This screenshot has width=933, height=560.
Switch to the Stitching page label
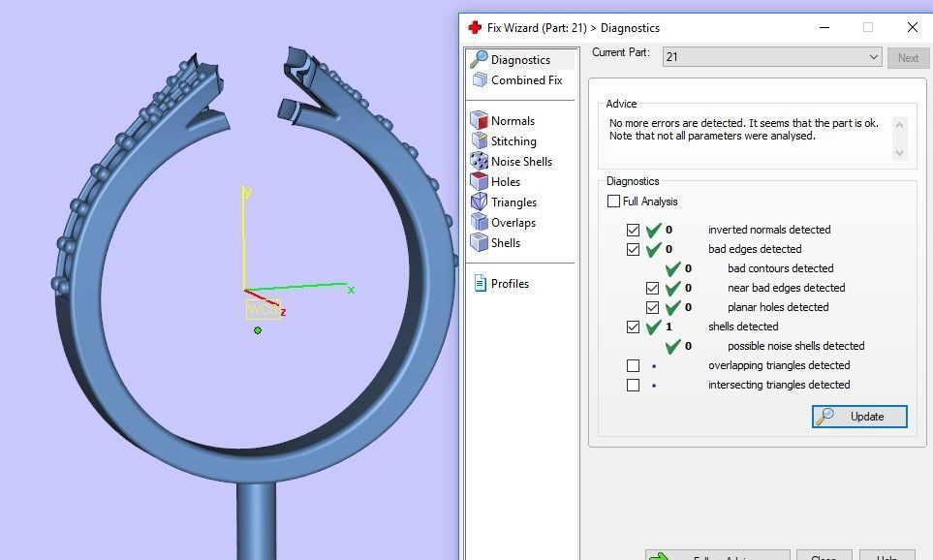point(514,141)
